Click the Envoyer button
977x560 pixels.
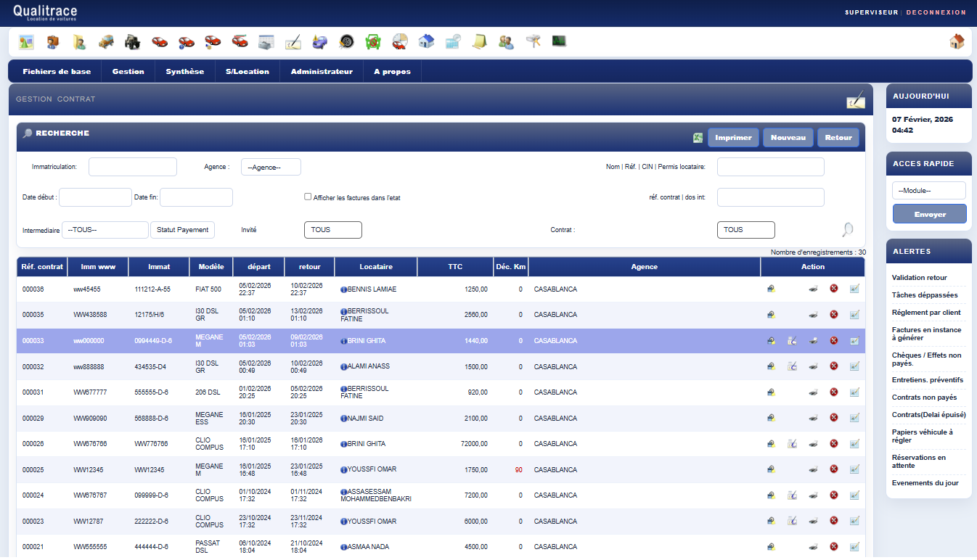click(930, 214)
